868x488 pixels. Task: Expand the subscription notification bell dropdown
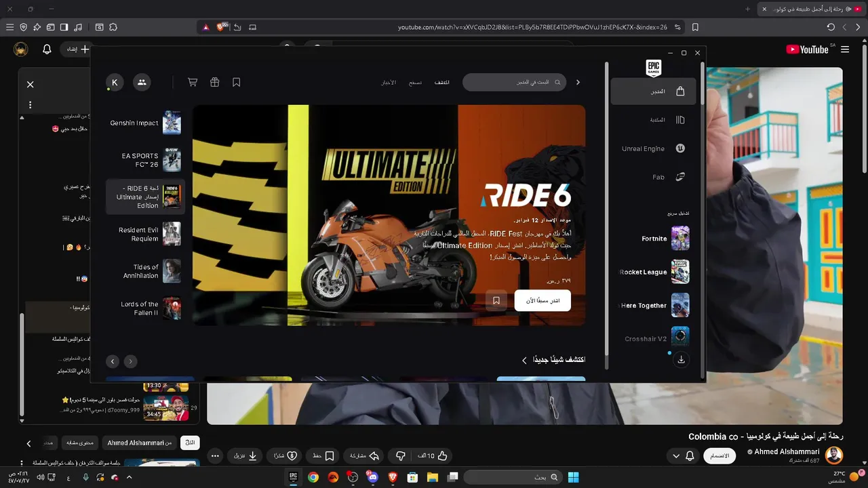[683, 456]
